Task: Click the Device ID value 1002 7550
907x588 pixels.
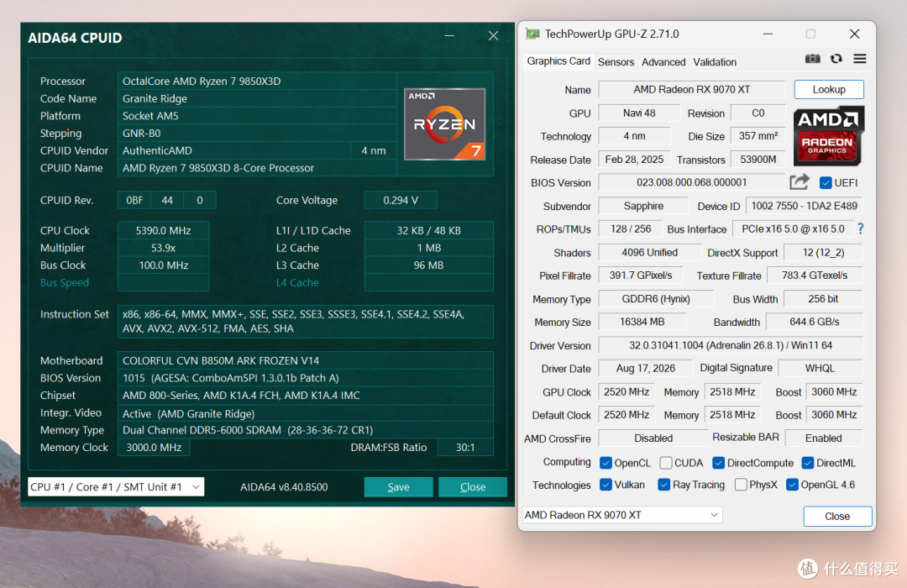Action: [804, 206]
